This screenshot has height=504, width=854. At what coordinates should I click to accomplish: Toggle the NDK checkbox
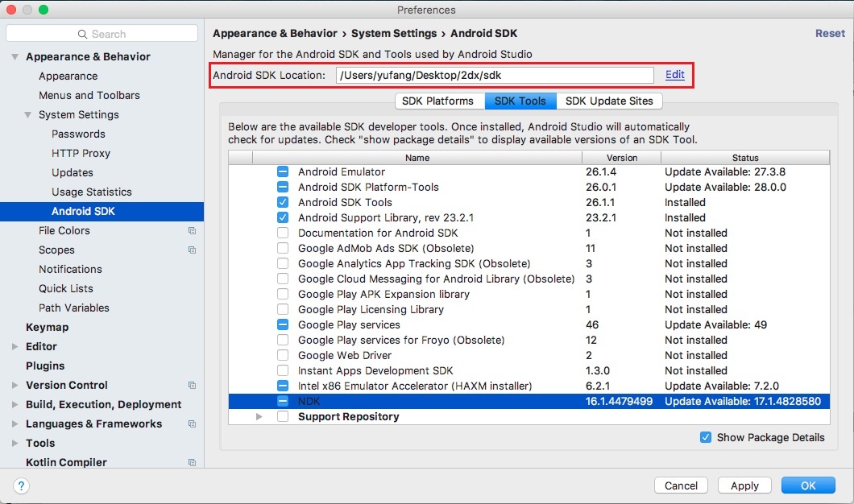[x=283, y=401]
